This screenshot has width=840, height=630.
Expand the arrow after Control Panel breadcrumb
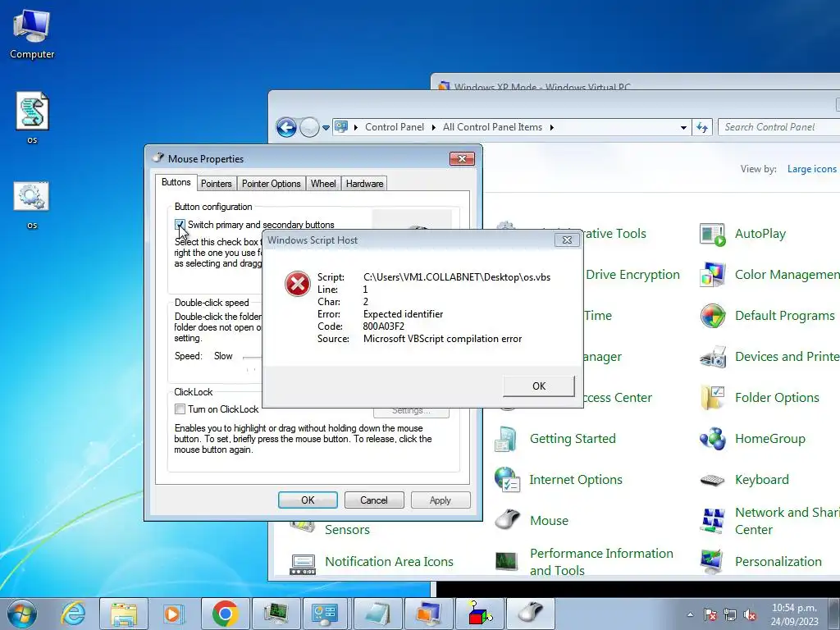pyautogui.click(x=433, y=127)
